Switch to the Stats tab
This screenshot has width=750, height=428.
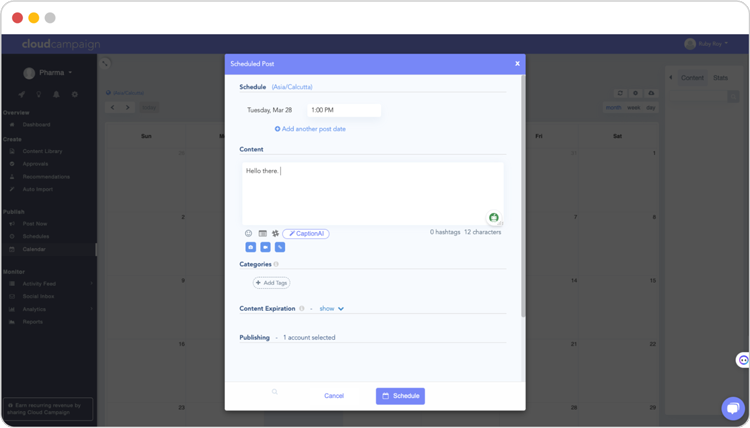[x=720, y=77]
